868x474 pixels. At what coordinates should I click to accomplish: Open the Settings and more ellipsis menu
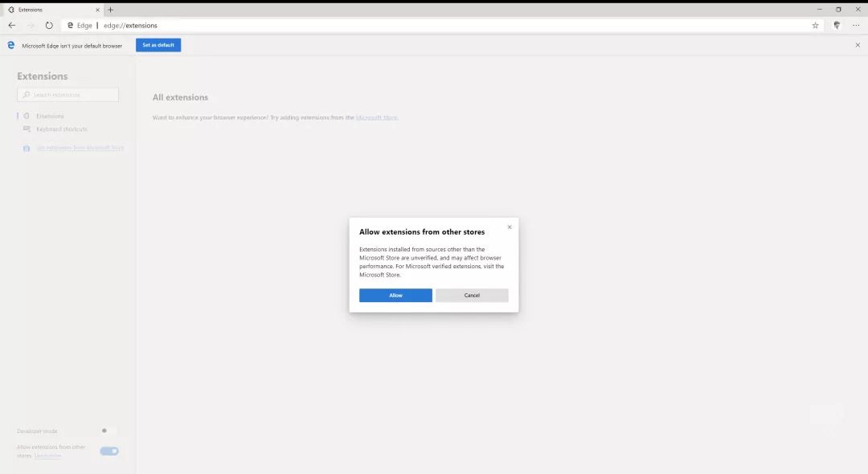(x=856, y=26)
